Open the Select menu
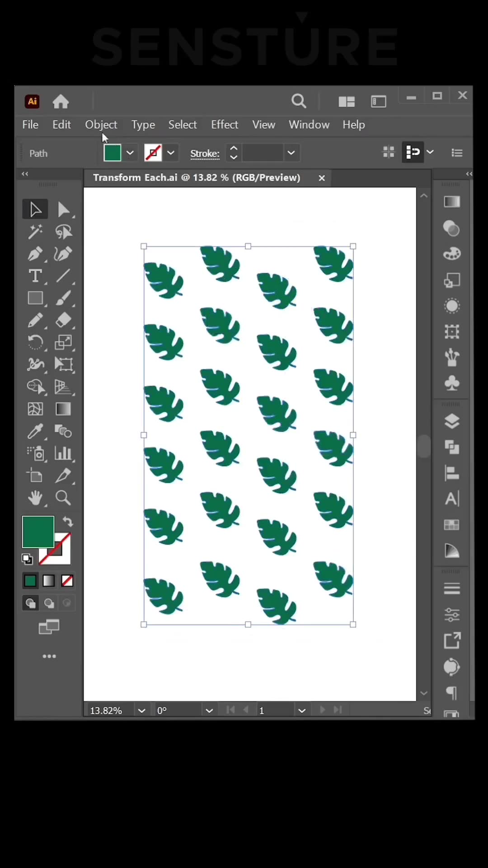 point(183,125)
